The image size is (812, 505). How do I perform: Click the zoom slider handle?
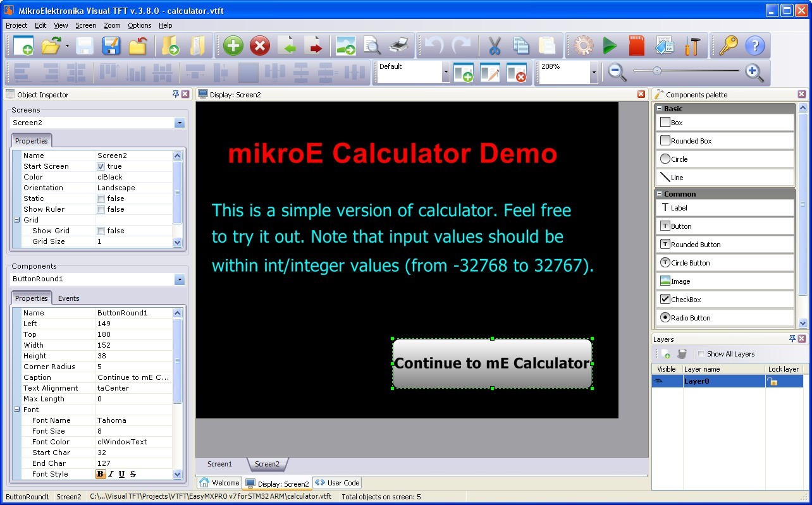click(x=657, y=71)
